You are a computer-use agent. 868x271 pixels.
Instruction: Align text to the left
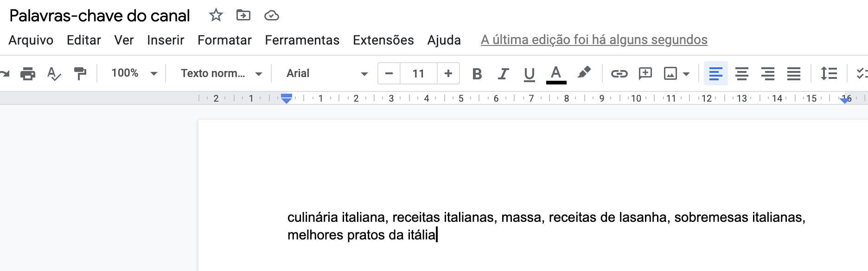click(715, 73)
